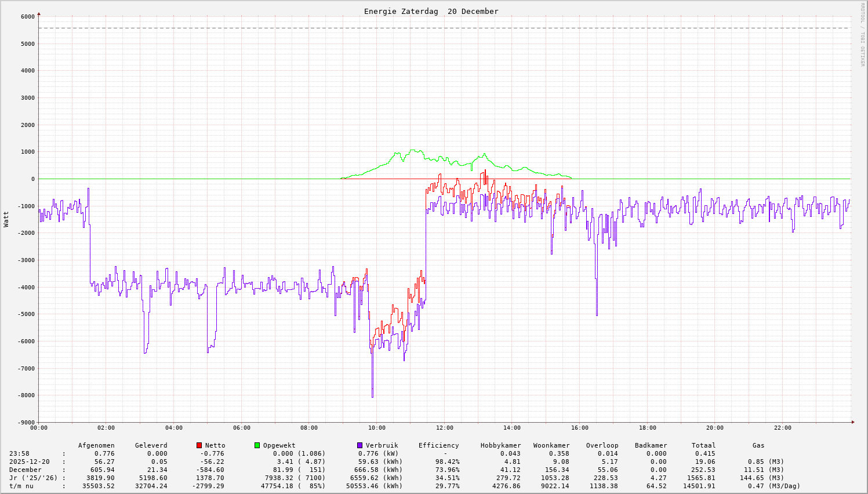Click the red arrow atop the y-axis
The height and width of the screenshot is (494, 868).
pos(39,13)
